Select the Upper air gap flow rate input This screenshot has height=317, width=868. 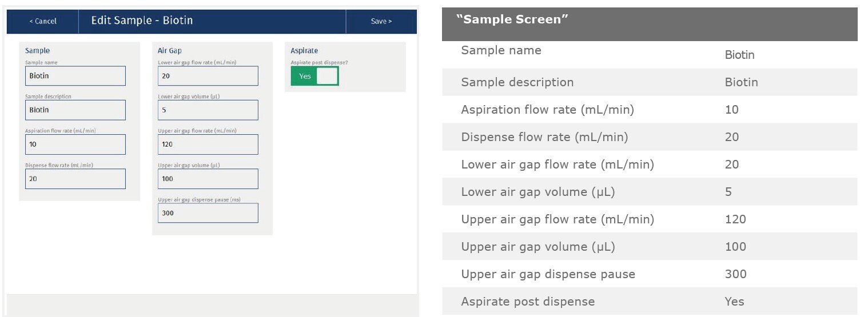pyautogui.click(x=208, y=145)
